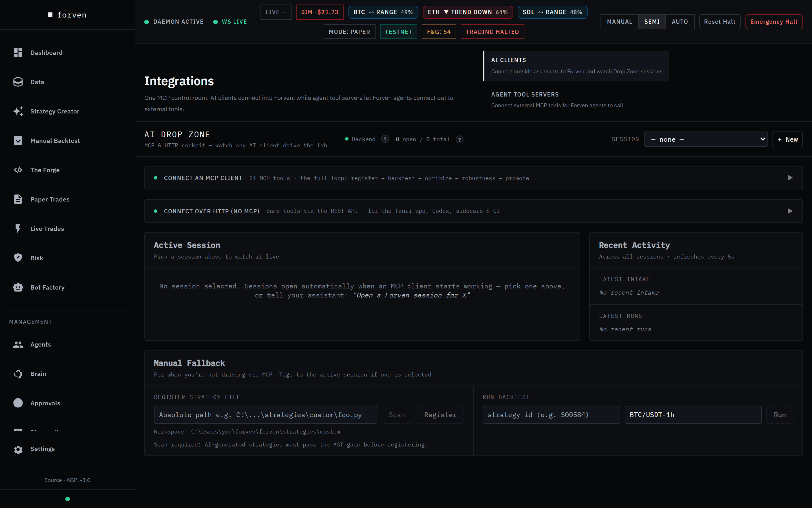Click the Scan strategy file button
The image size is (812, 508).
[x=397, y=415]
